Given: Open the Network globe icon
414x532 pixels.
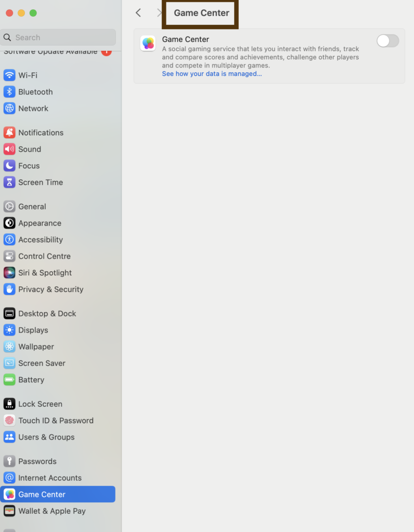Looking at the screenshot, I should [9, 108].
